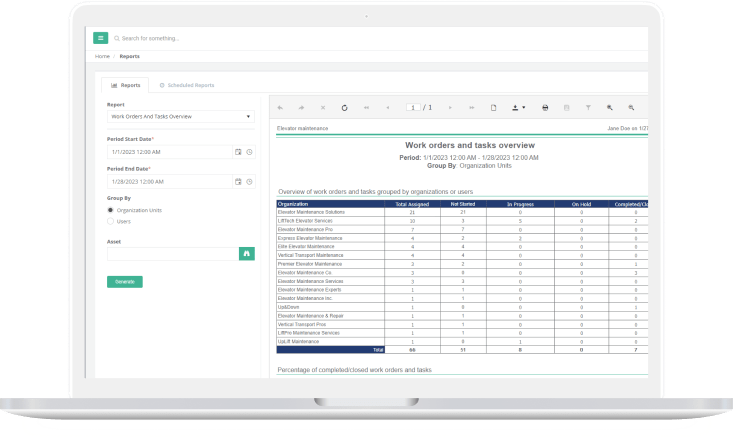Open the export format dropdown
This screenshot has width=733, height=438.
519,107
